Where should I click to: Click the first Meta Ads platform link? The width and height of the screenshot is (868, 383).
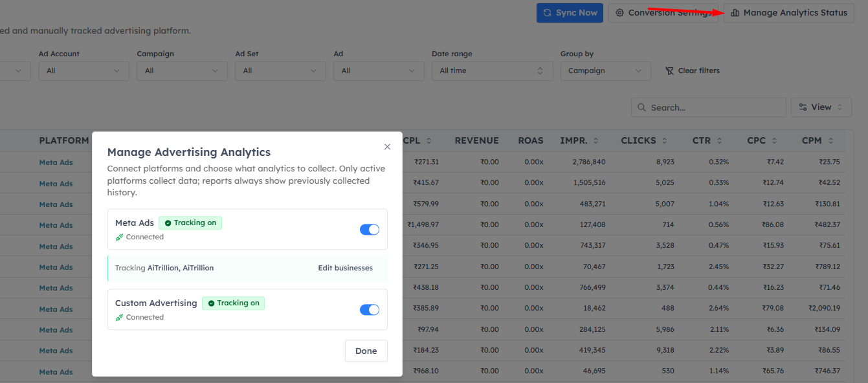[x=56, y=162]
